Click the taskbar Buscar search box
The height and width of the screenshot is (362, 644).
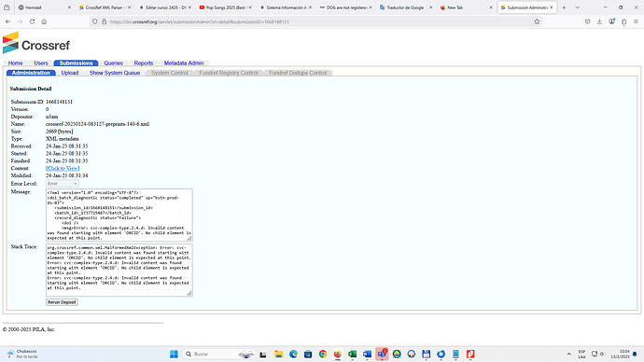[219, 354]
